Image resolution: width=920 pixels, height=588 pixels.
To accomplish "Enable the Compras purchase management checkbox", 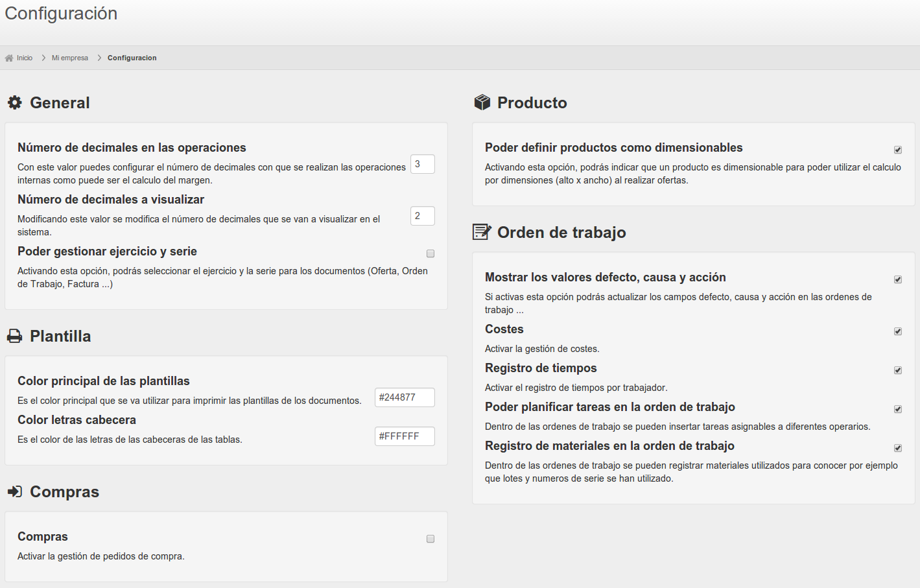I will click(x=431, y=539).
